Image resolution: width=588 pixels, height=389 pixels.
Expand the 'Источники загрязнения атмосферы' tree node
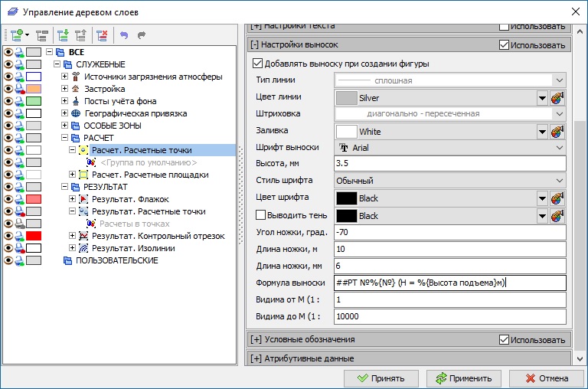tap(65, 77)
